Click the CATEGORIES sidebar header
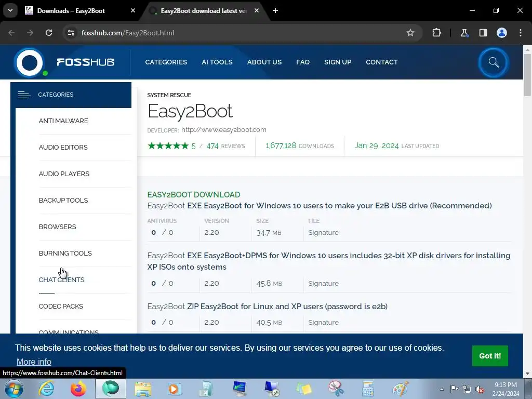The width and height of the screenshot is (532, 399). (x=71, y=95)
